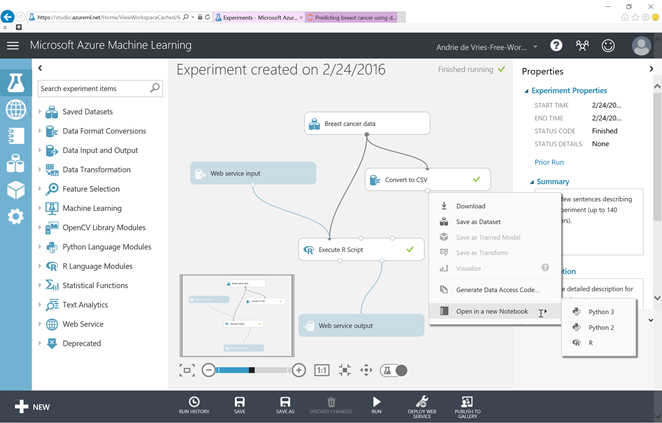Select Generate Data Access Code menu item
Screen dimensions: 662x423
pos(495,290)
